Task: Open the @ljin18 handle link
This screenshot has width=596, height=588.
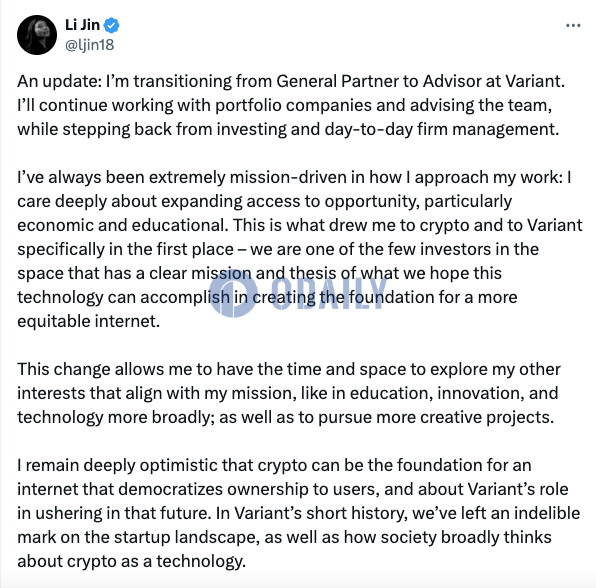Action: (x=89, y=45)
